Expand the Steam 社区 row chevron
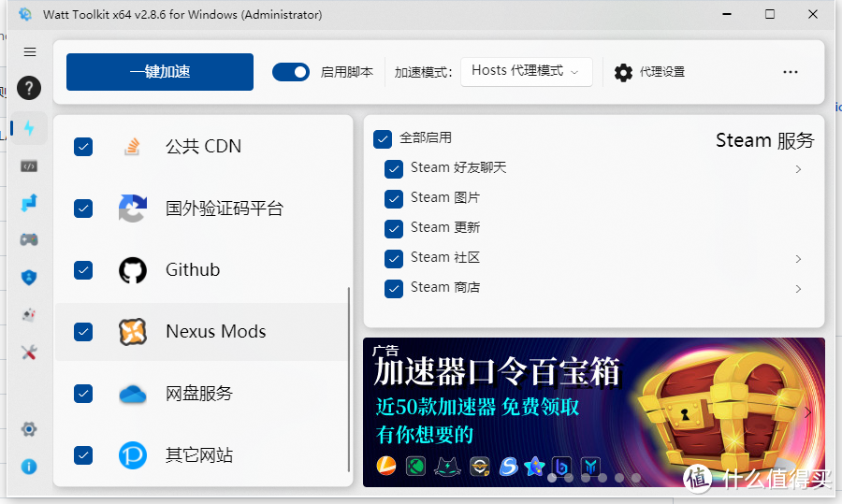842x504 pixels. 799,259
